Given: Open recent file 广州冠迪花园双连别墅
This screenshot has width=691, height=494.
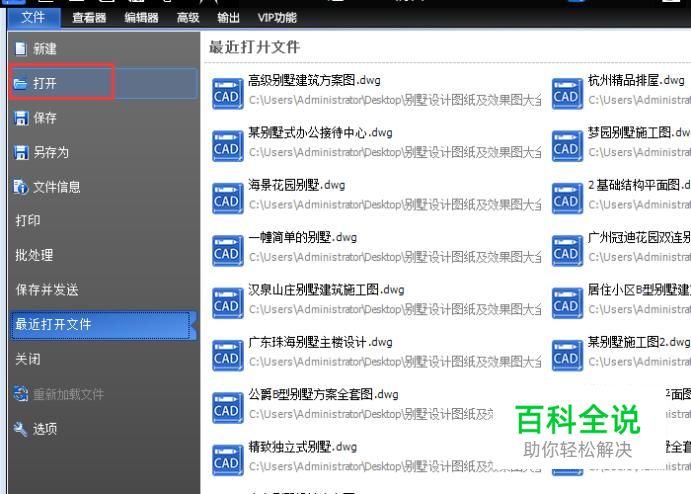Looking at the screenshot, I should [639, 237].
